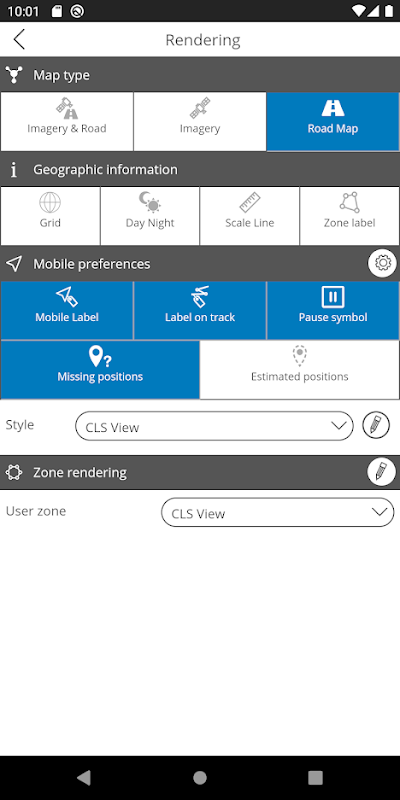This screenshot has height=800, width=400.
Task: Open Mobile preferences gear settings
Action: click(382, 263)
